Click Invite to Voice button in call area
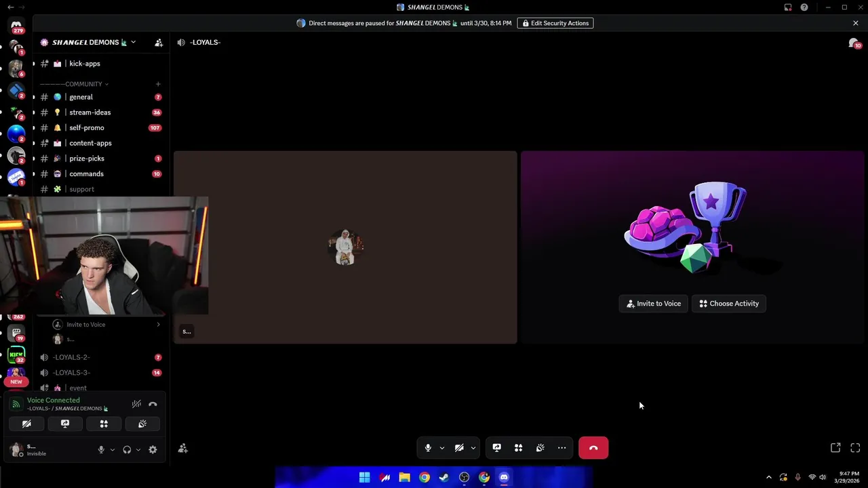This screenshot has width=868, height=488. (654, 304)
